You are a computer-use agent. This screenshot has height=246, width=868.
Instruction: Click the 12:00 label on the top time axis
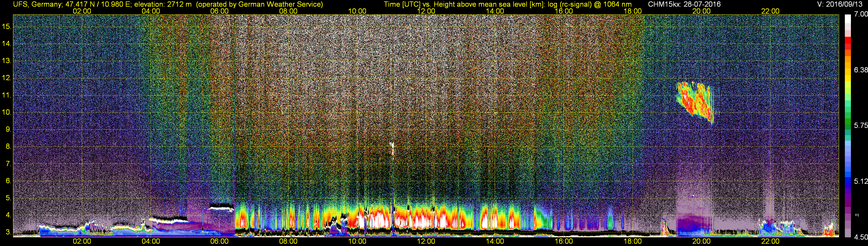tap(426, 11)
